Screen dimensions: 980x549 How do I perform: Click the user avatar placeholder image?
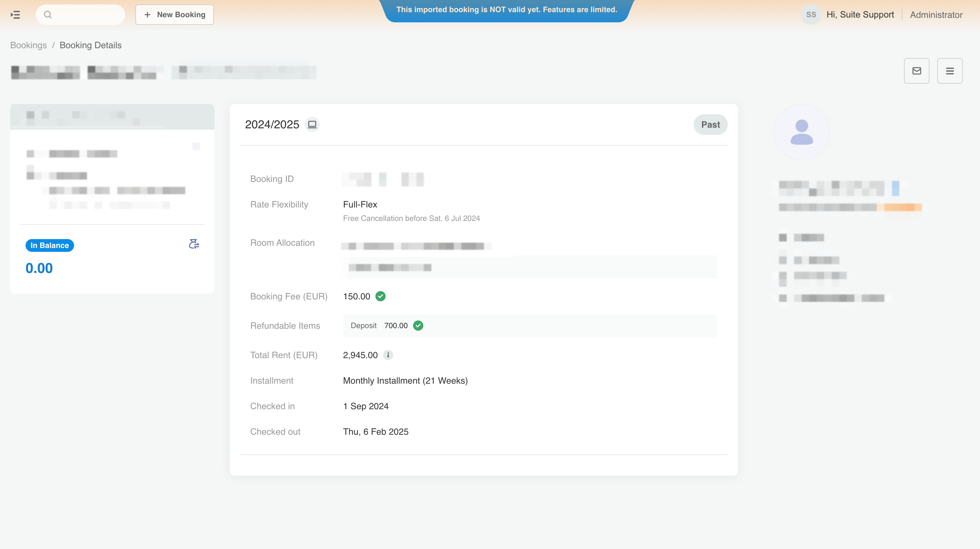point(802,132)
